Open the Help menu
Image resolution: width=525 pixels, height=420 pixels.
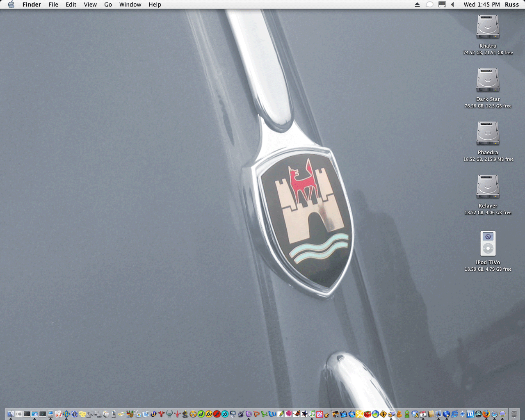tap(155, 5)
